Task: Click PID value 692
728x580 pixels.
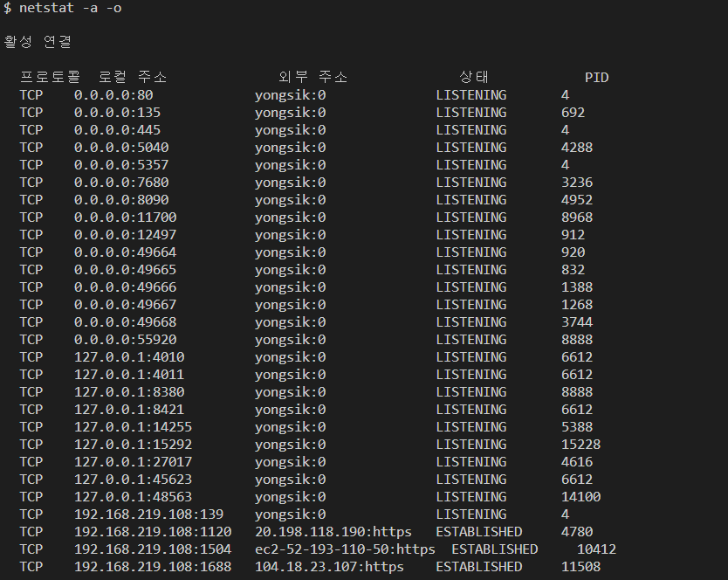Action: click(x=573, y=113)
